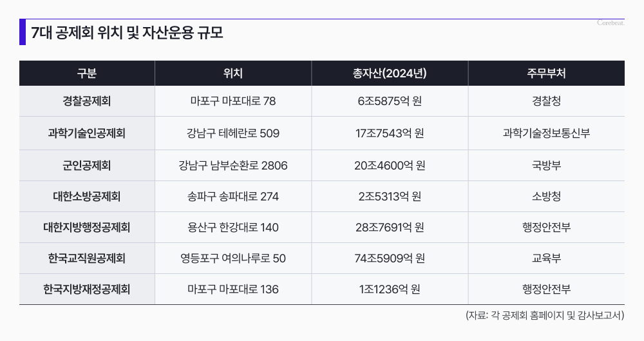Click the '주무부처' column header
644x341 pixels.
pyautogui.click(x=546, y=73)
